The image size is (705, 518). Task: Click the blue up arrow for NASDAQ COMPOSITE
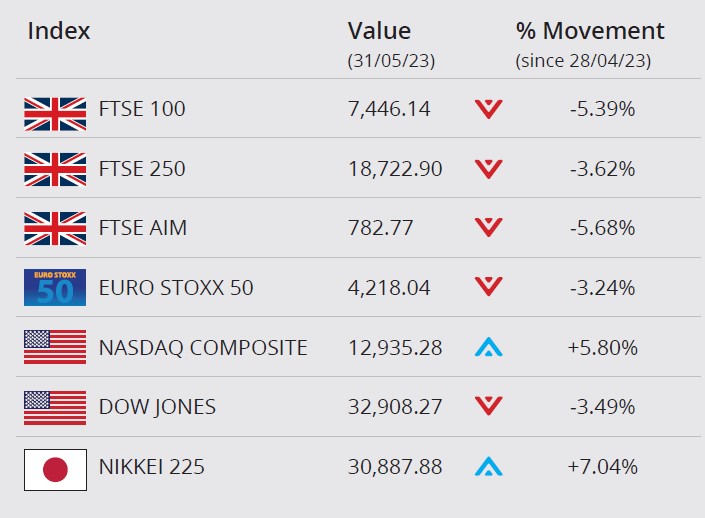coord(488,347)
